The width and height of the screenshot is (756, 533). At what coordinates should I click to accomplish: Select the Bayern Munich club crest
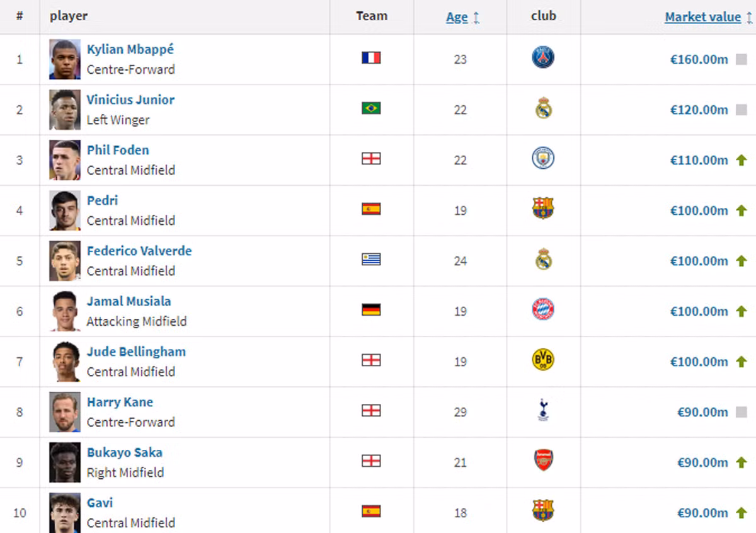(543, 309)
